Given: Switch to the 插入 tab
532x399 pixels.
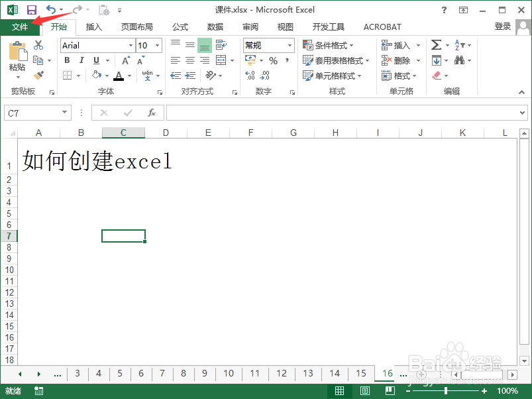Looking at the screenshot, I should (93, 27).
